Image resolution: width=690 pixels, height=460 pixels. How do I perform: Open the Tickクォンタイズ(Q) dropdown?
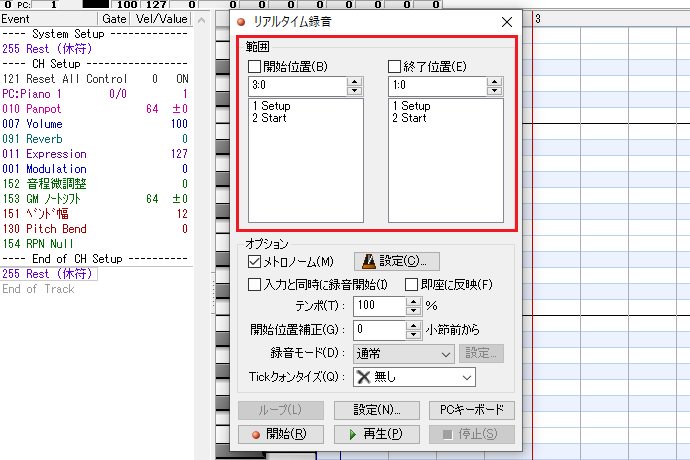414,377
